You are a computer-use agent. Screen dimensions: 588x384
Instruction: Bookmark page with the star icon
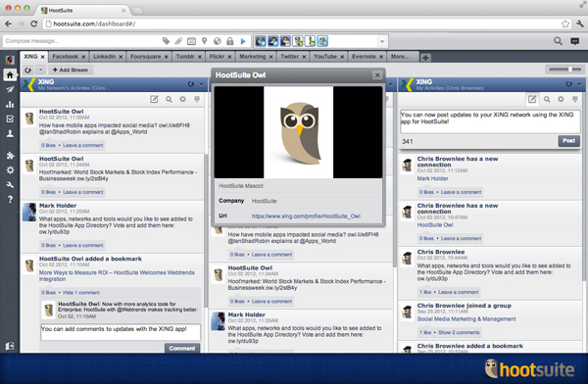[565, 24]
